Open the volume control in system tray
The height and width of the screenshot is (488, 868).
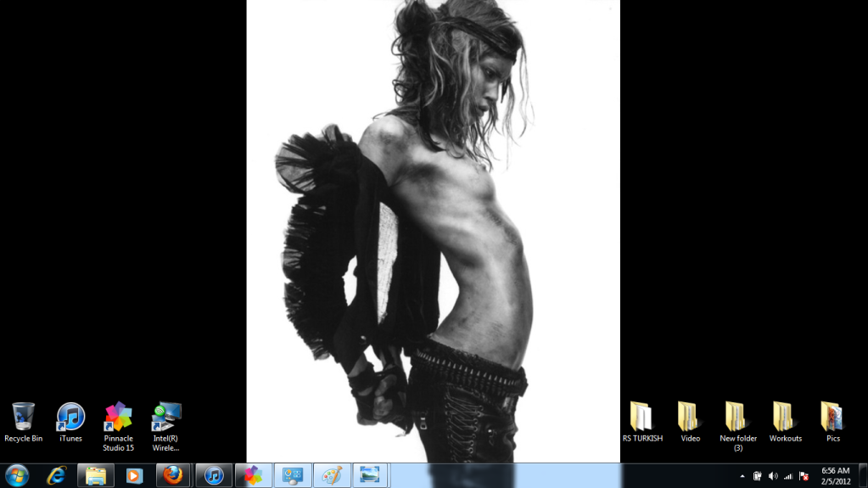point(773,476)
